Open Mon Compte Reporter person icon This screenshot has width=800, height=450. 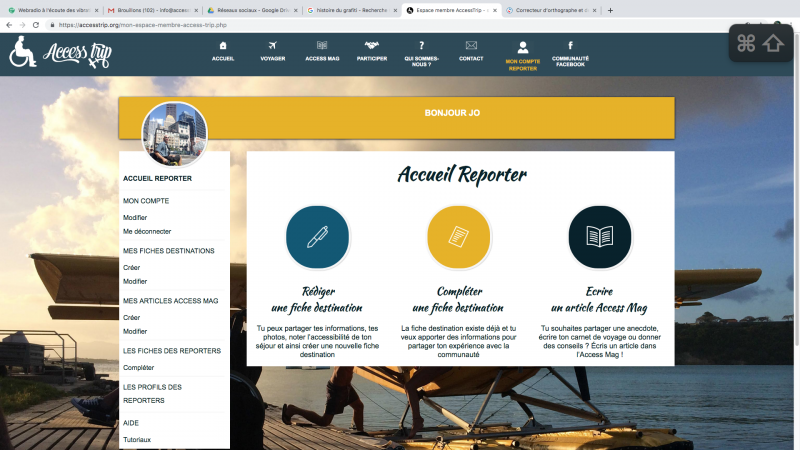522,48
